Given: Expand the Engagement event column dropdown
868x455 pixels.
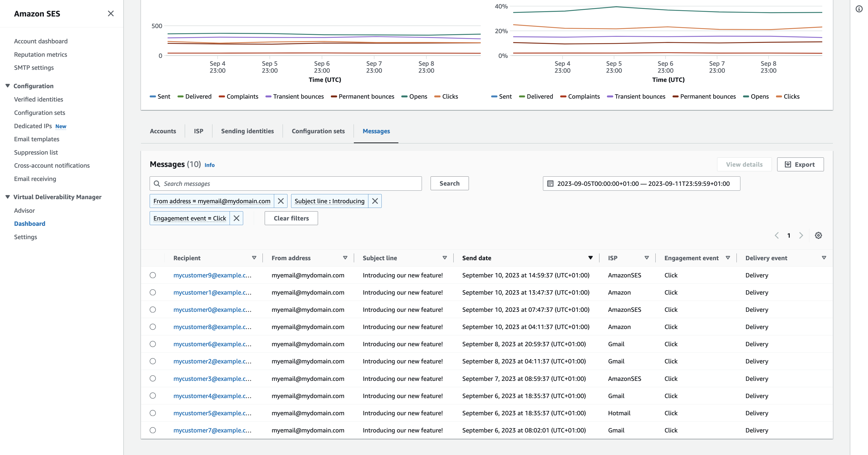Looking at the screenshot, I should [x=729, y=257].
